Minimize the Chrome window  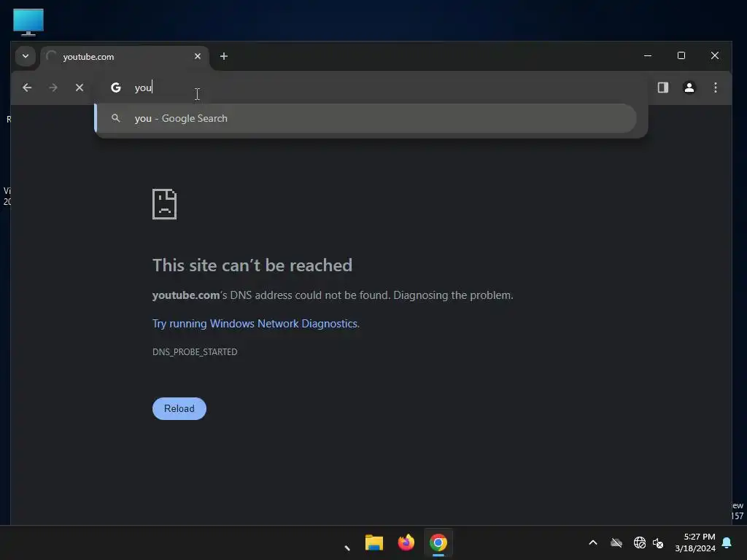tap(648, 55)
